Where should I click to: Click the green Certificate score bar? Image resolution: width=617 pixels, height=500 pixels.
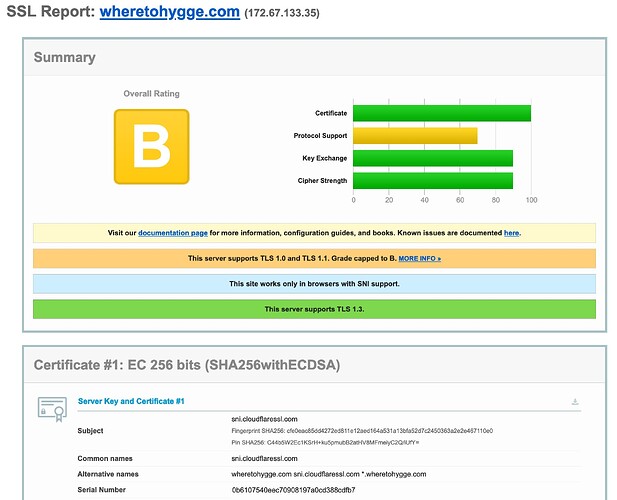[x=442, y=113]
